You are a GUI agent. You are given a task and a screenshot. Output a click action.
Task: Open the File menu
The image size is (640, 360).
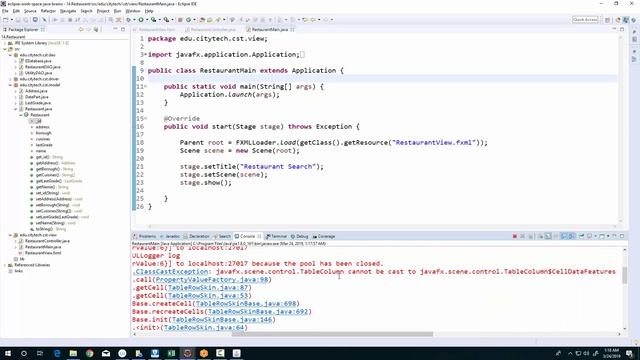5,11
